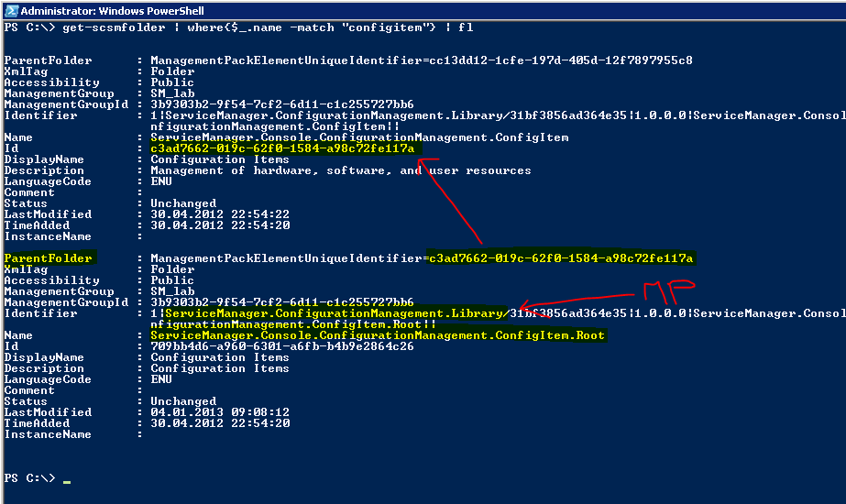Click the PowerShell icon in the title bar
Image resolution: width=846 pixels, height=504 pixels.
[10, 9]
